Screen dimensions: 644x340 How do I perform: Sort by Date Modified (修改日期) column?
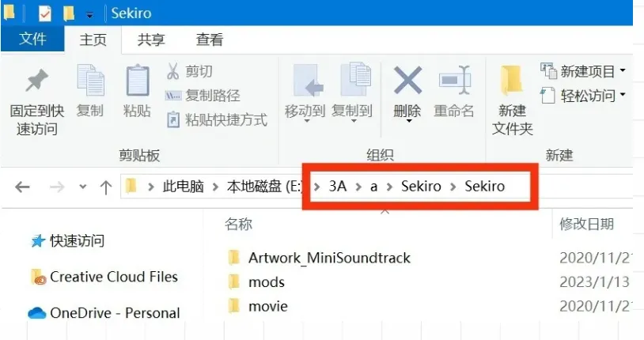click(x=586, y=225)
